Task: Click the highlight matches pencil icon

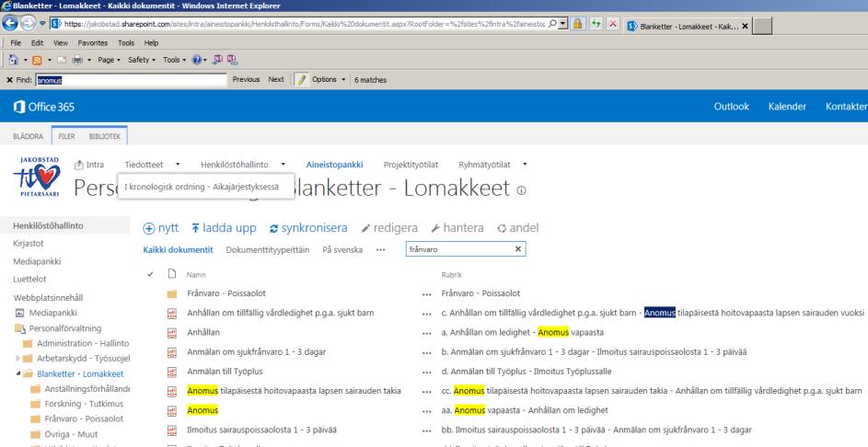Action: (x=302, y=80)
